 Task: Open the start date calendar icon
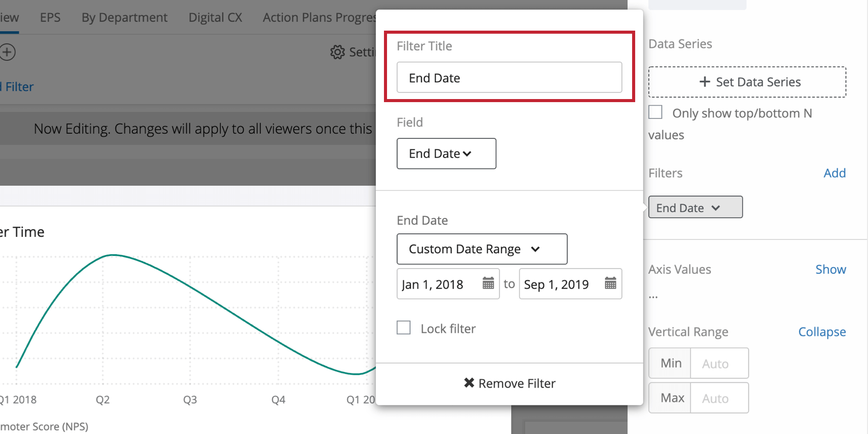click(x=488, y=283)
